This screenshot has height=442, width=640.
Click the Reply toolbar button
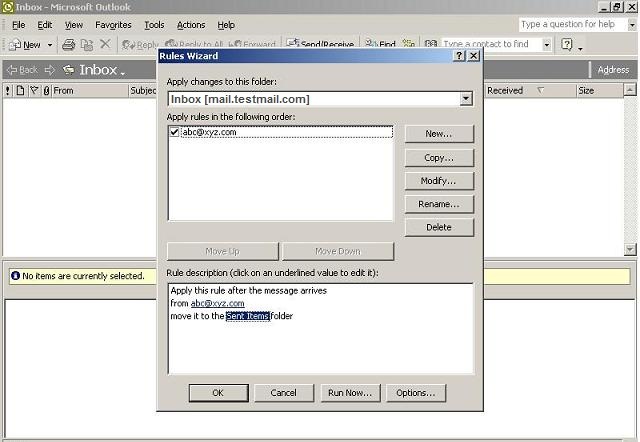tap(140, 45)
